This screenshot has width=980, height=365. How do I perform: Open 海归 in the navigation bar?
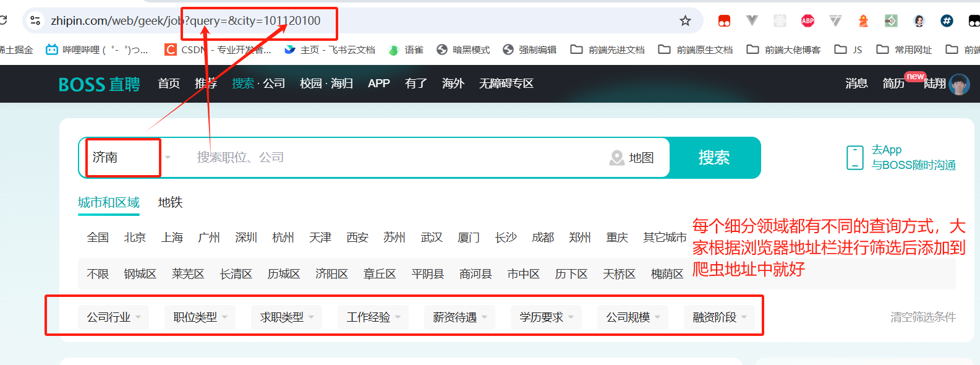342,84
